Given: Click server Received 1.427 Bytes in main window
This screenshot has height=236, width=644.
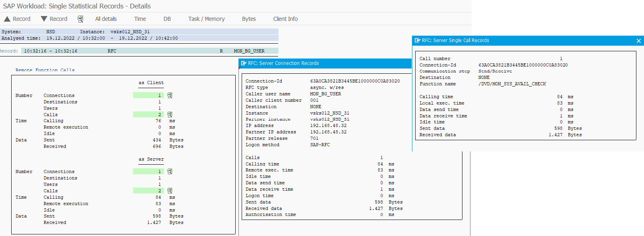Looking at the screenshot, I should [x=165, y=222].
